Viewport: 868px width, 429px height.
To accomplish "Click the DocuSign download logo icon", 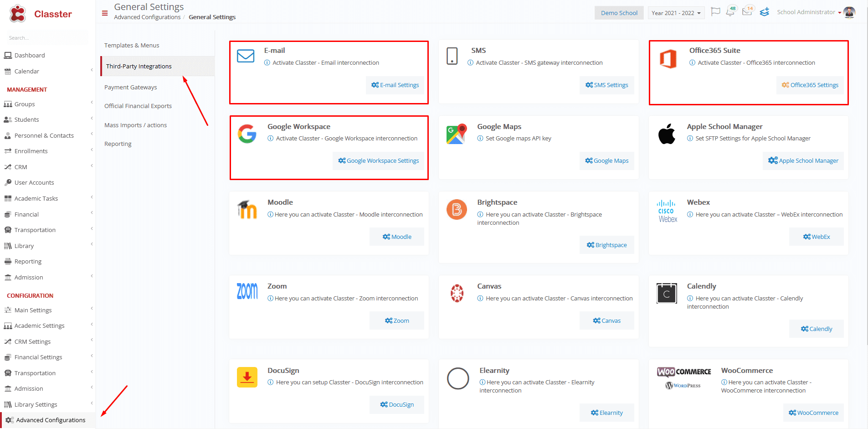I will (x=247, y=377).
